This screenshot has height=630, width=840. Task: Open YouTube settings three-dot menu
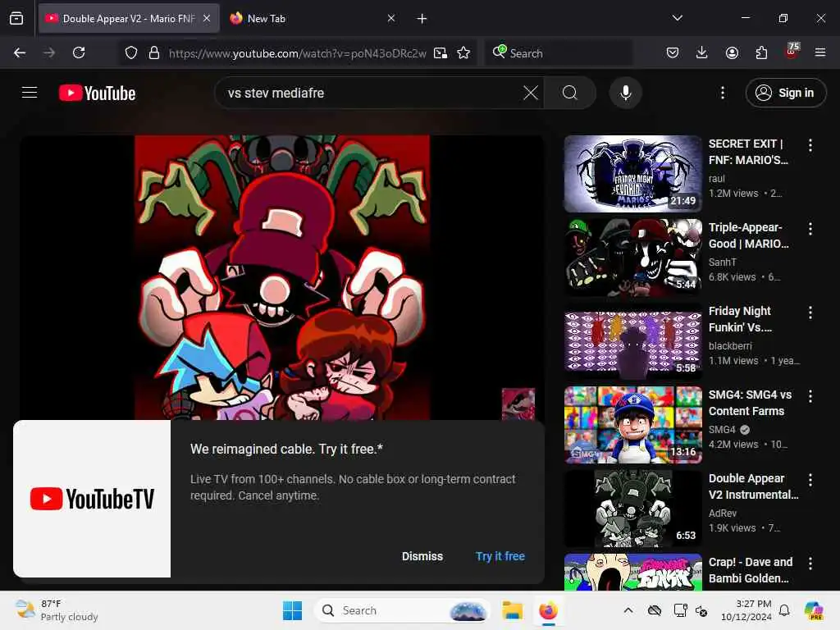723,93
